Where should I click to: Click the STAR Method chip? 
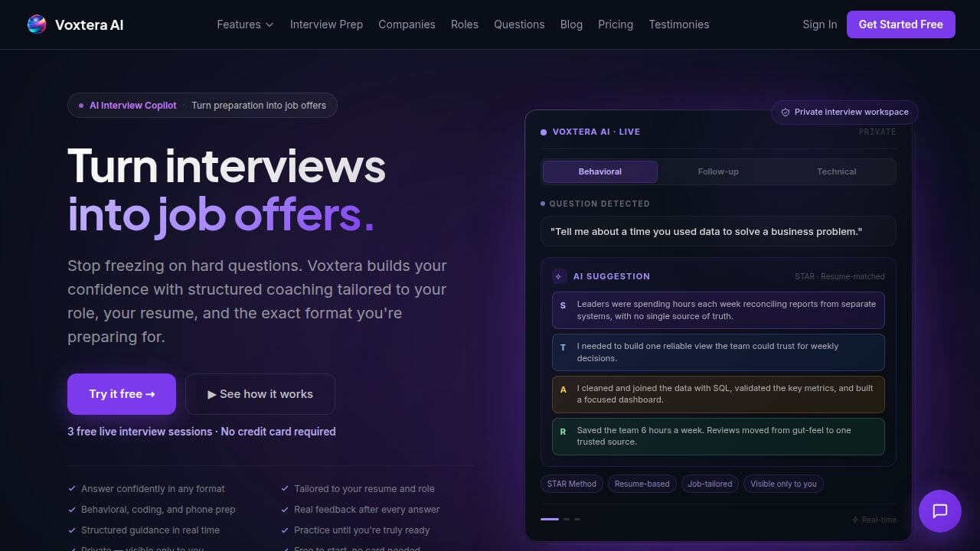pyautogui.click(x=572, y=484)
